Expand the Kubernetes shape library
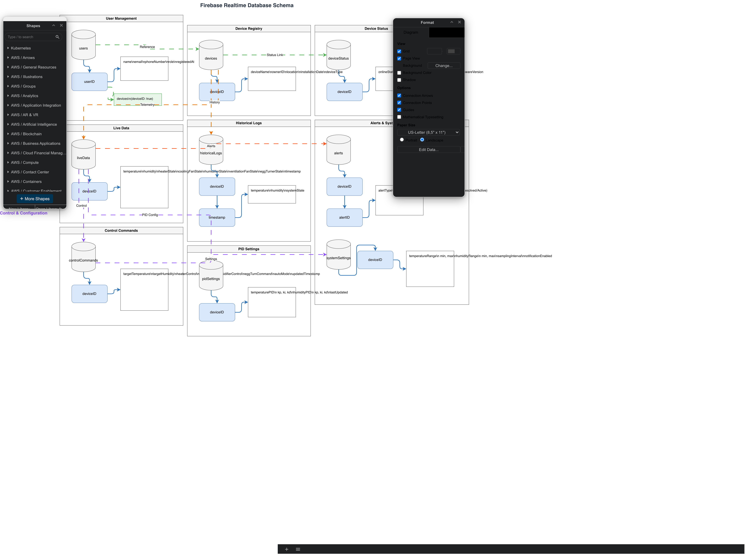Screen dimensions: 745x560 pyautogui.click(x=35, y=48)
